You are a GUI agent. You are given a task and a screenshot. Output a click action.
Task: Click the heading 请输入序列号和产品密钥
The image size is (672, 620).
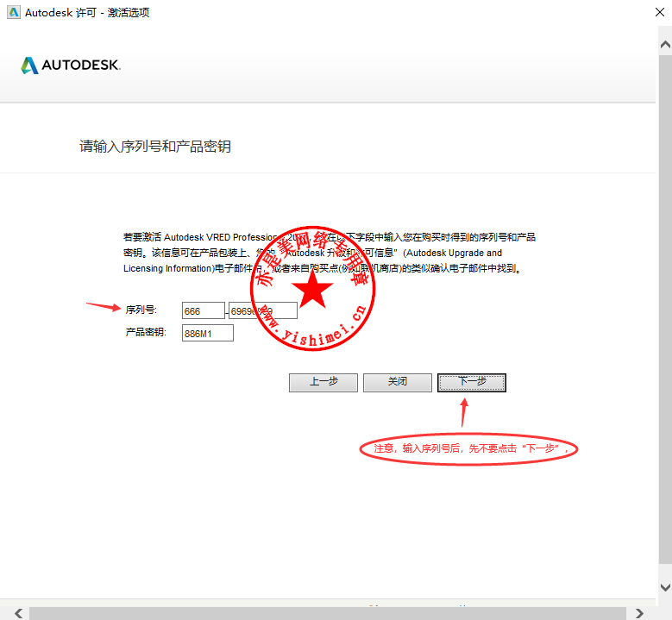pos(155,146)
